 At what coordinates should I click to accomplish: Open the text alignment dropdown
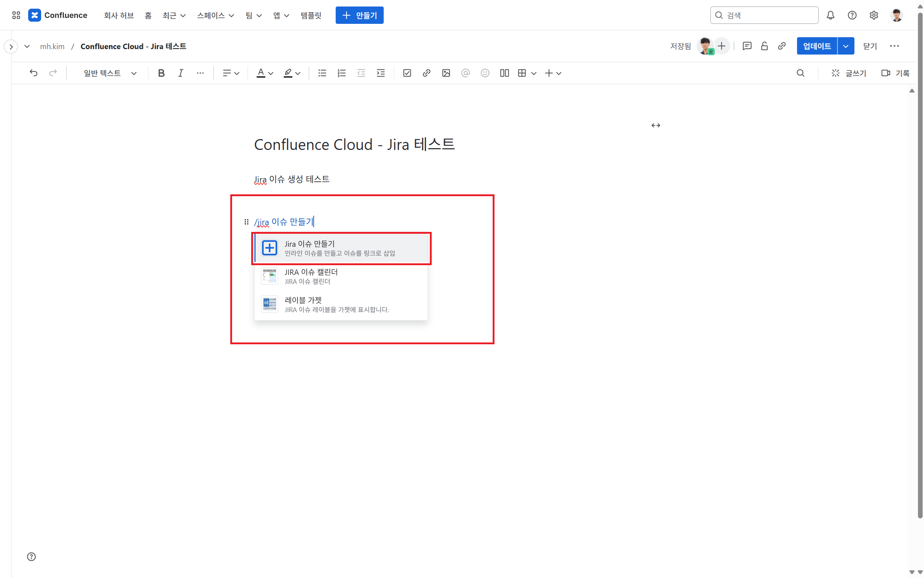click(231, 73)
